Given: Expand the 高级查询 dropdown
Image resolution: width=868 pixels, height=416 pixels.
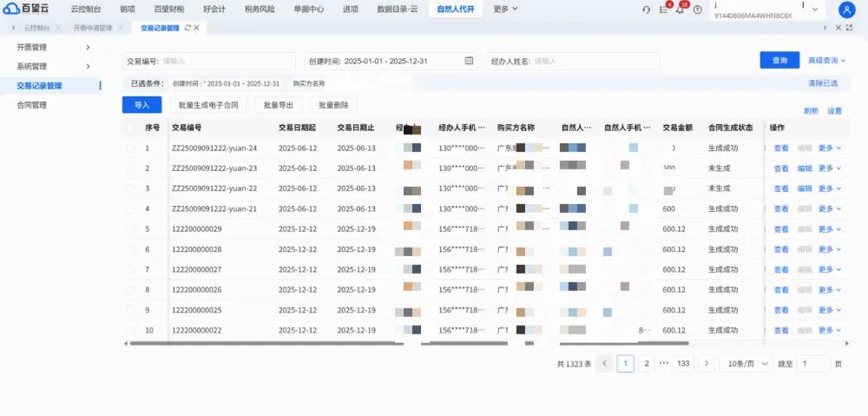Looking at the screenshot, I should (x=827, y=61).
